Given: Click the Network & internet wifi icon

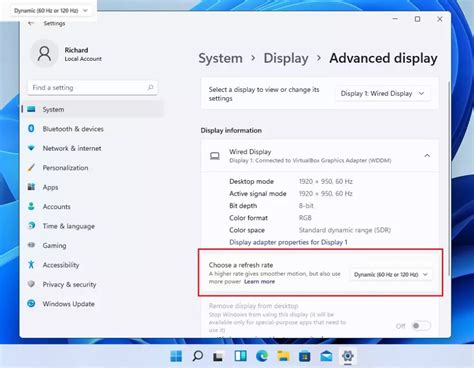Looking at the screenshot, I should click(x=31, y=148).
